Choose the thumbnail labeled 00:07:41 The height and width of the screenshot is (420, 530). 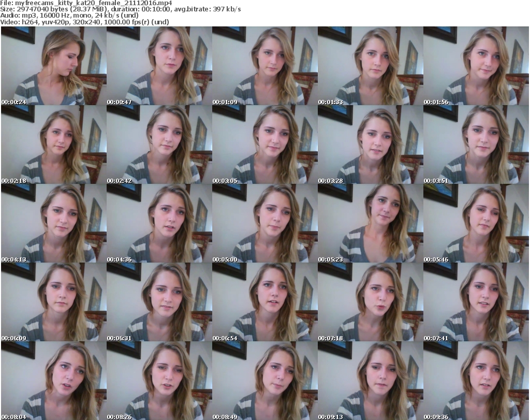[476, 302]
